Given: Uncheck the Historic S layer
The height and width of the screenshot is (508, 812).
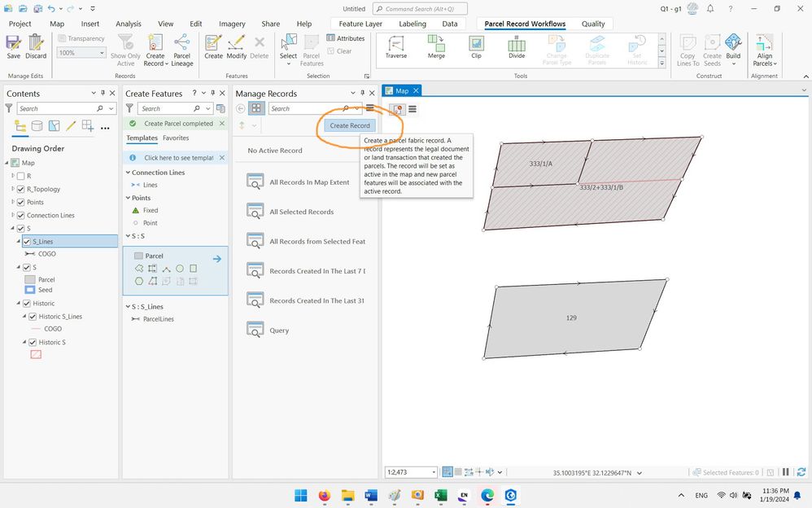Looking at the screenshot, I should [33, 342].
